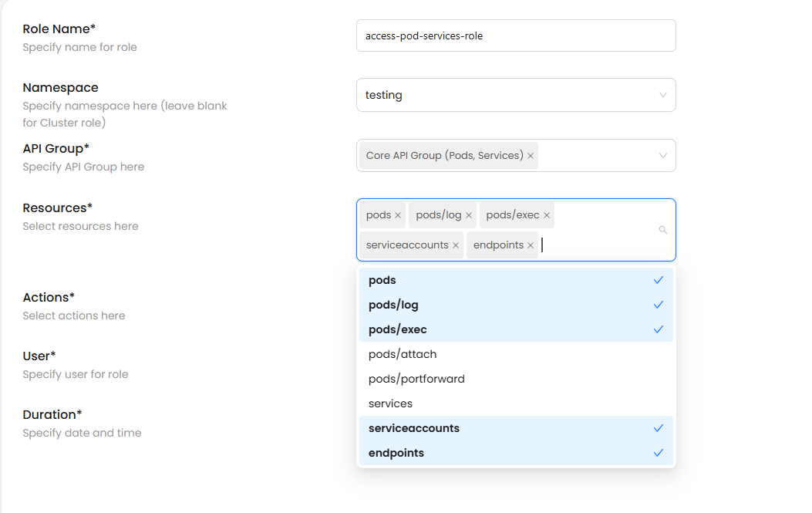
Task: Click 'Specify date and time' hint text
Action: (82, 433)
